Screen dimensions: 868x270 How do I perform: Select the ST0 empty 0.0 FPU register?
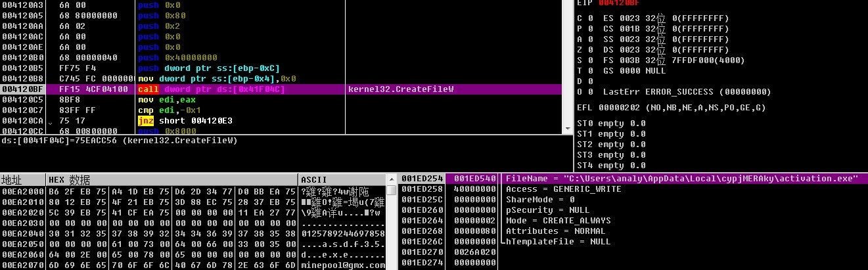pyautogui.click(x=611, y=124)
